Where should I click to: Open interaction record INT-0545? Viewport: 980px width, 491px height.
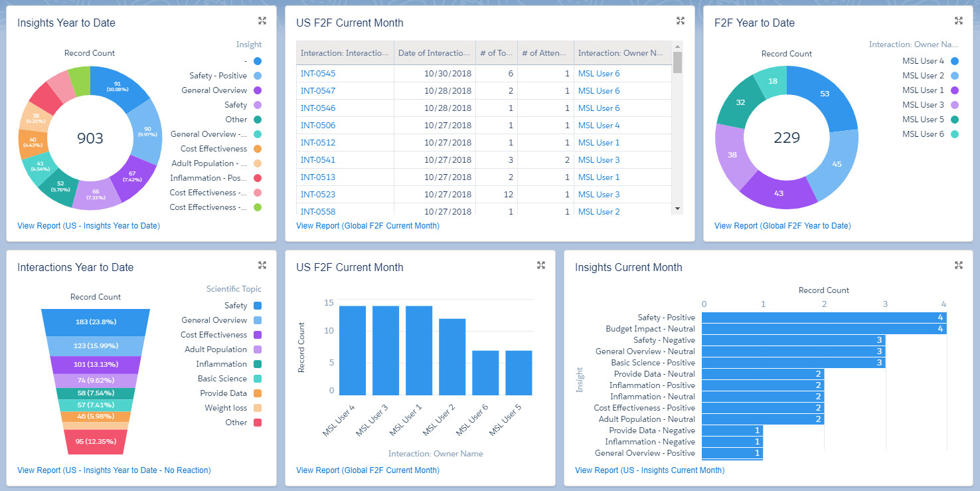pos(318,73)
